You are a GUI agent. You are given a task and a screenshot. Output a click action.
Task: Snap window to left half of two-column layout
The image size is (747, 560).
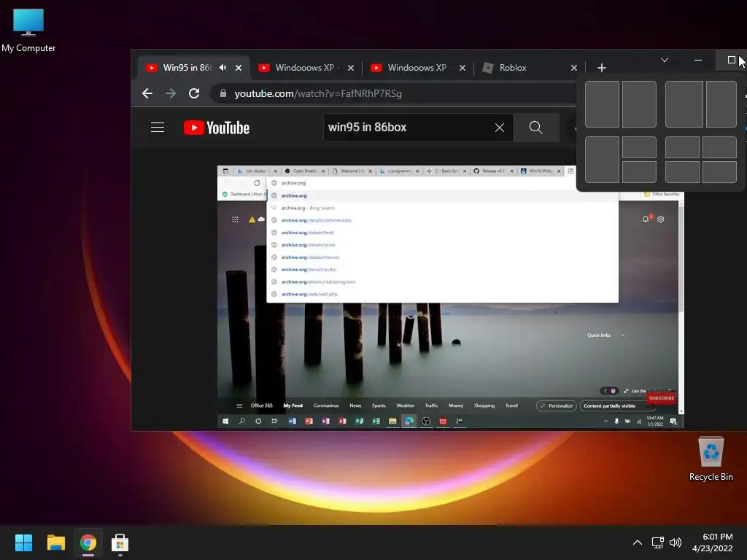point(602,104)
